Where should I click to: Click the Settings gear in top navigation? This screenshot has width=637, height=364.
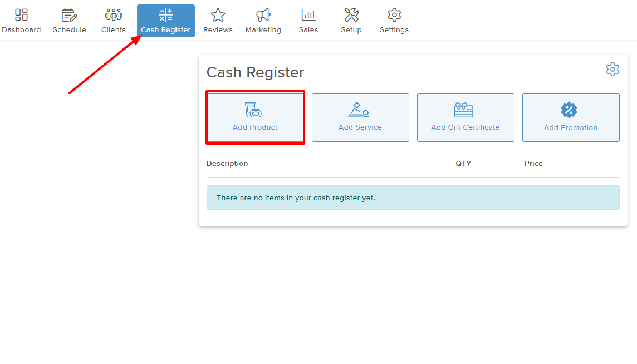pyautogui.click(x=394, y=15)
